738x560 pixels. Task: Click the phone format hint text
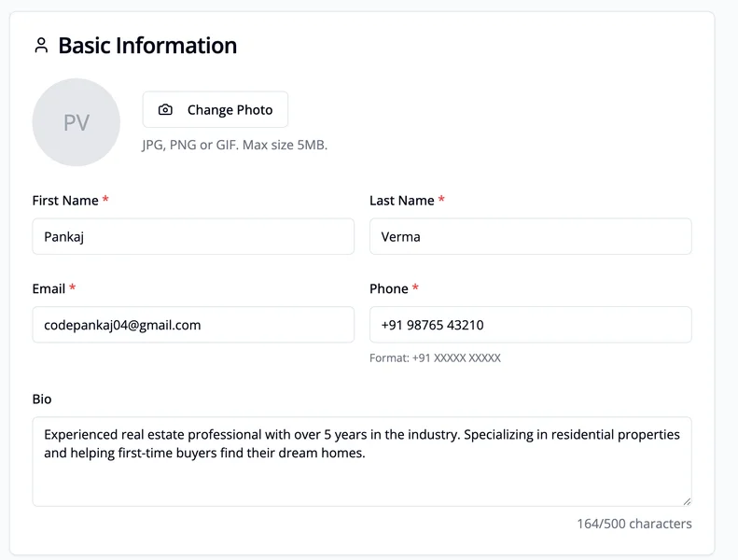435,358
